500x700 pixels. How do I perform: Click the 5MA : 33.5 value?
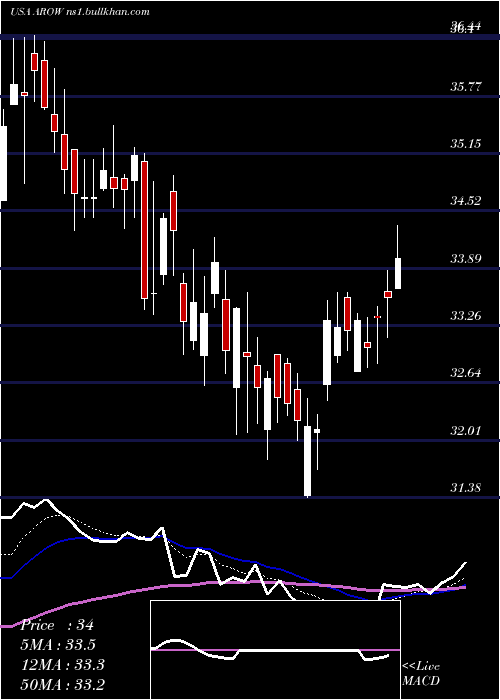58,645
